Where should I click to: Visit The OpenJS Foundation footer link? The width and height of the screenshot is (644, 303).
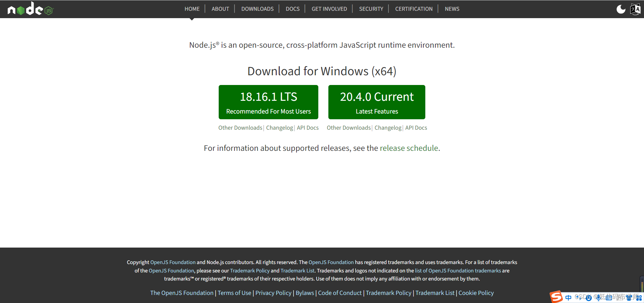point(182,293)
